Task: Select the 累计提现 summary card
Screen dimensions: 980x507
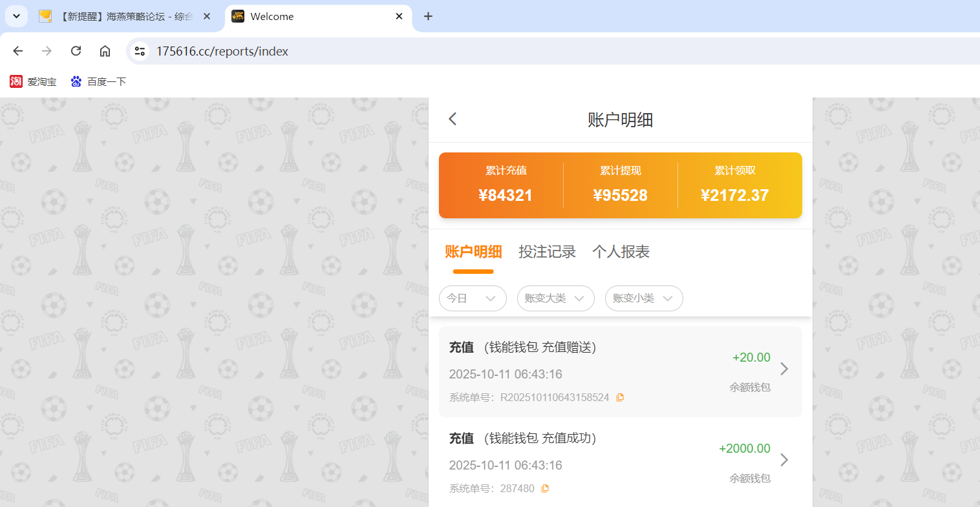Action: tap(620, 185)
